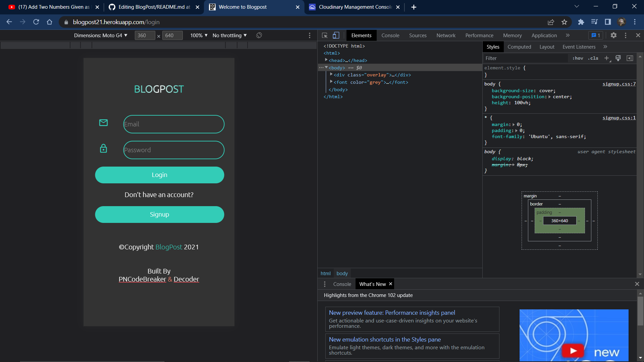This screenshot has width=644, height=362.
Task: Click the rotate screen icon
Action: click(259, 35)
